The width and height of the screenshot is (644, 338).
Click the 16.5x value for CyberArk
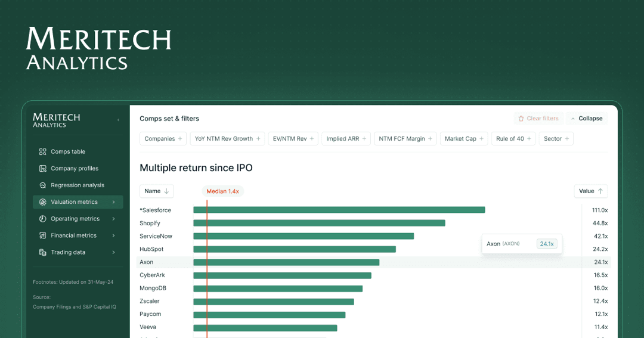[600, 275]
